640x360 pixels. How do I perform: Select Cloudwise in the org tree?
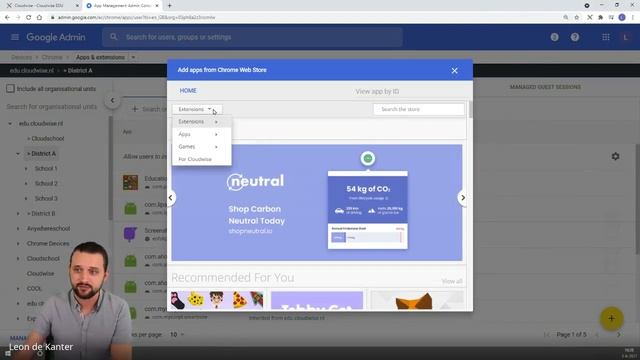click(40, 273)
